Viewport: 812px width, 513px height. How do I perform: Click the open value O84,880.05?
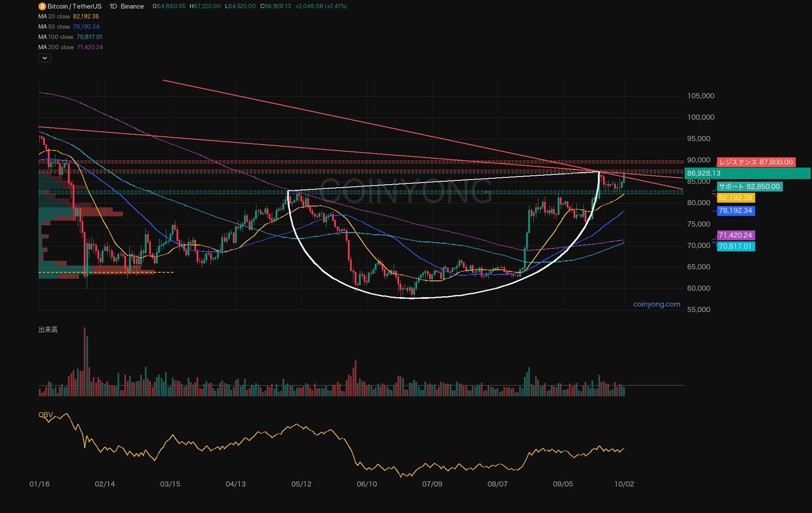pos(169,6)
